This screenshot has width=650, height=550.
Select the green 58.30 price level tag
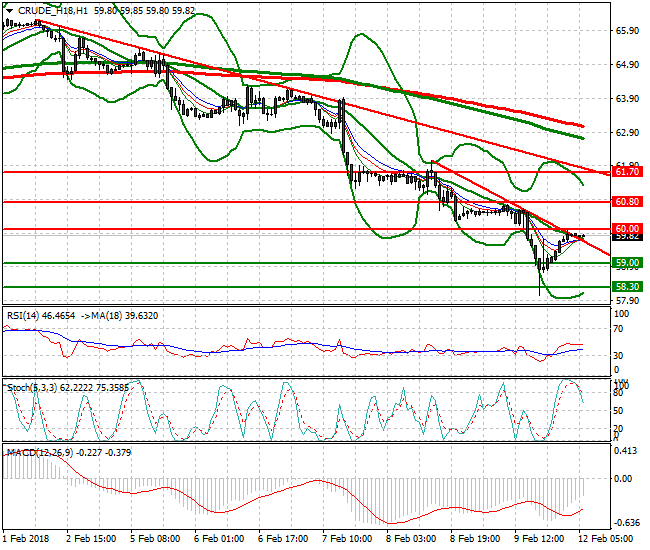[x=626, y=286]
